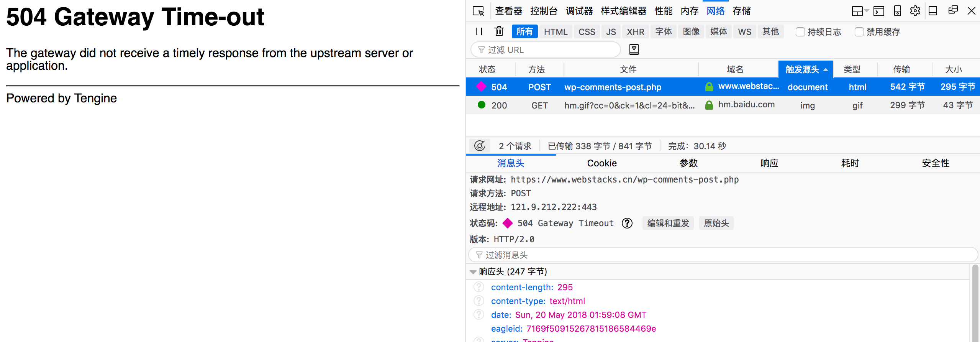Open the iframe target selector icon
This screenshot has height=342, width=980.
coord(860,11)
